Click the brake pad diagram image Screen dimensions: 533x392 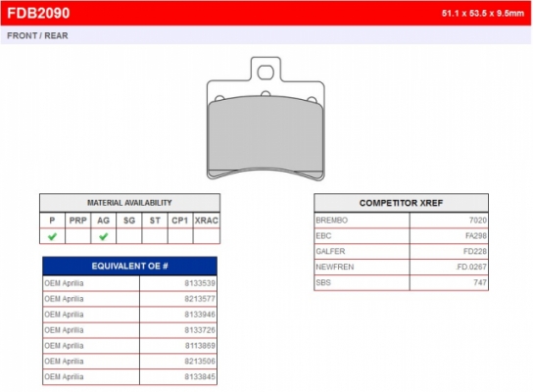coord(266,119)
